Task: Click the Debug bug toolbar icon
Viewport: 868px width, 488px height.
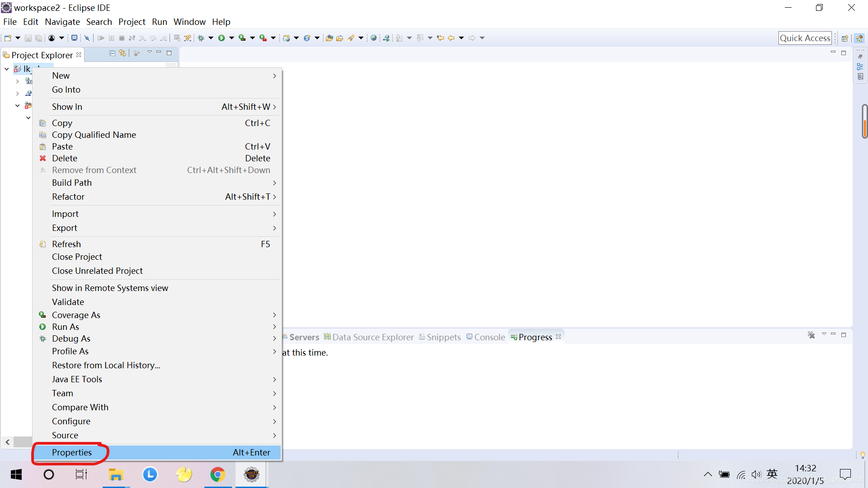Action: (x=201, y=38)
